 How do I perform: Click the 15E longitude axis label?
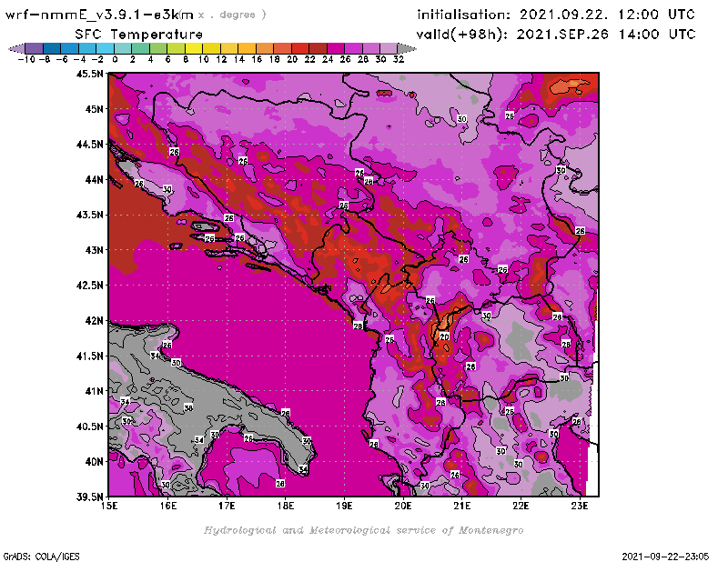109,506
